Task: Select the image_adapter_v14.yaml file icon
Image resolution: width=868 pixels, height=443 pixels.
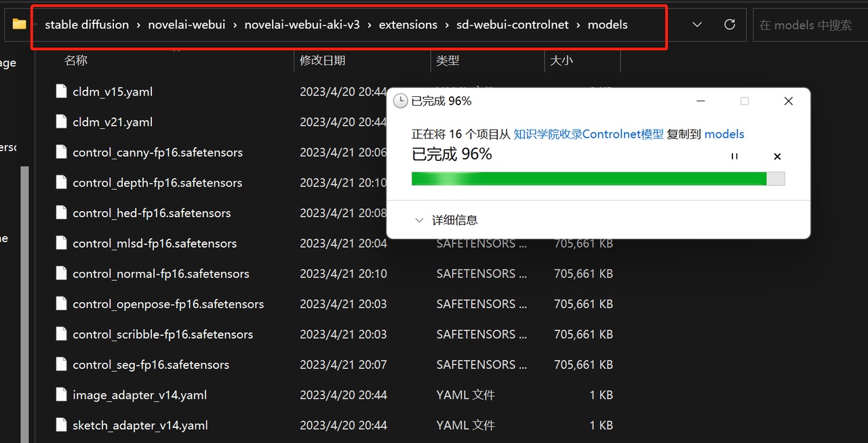Action: tap(62, 395)
